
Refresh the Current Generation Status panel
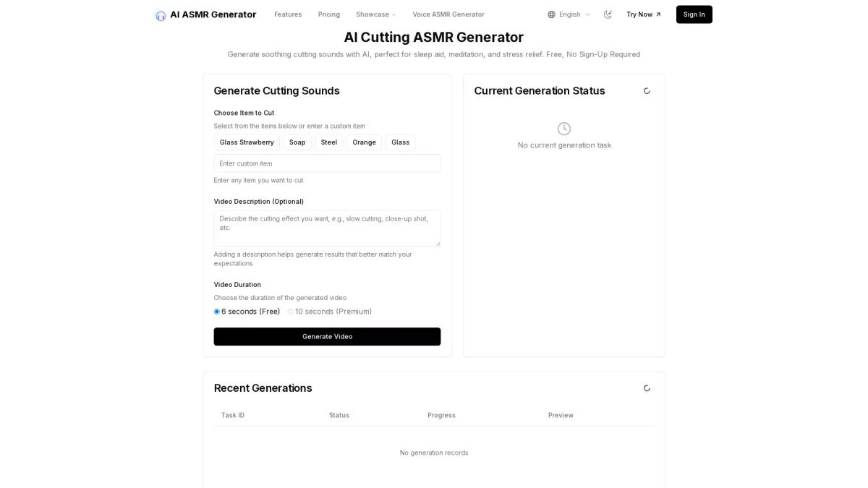[x=647, y=91]
